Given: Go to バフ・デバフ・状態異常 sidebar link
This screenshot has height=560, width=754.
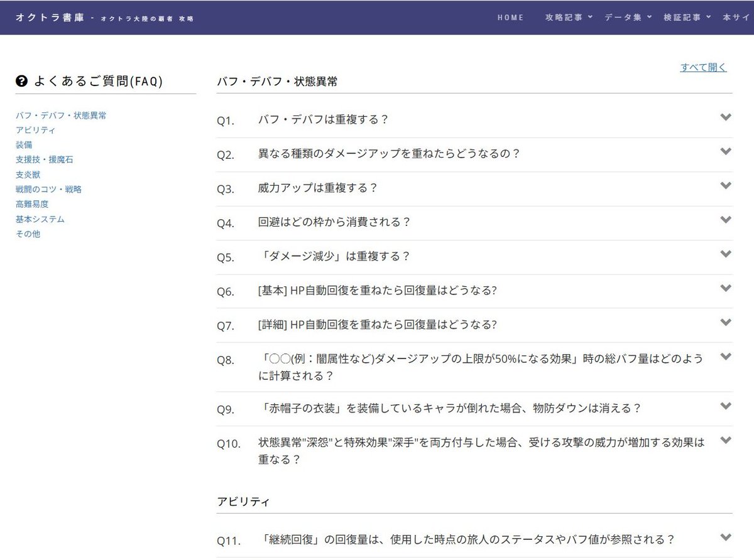Looking at the screenshot, I should (x=61, y=116).
